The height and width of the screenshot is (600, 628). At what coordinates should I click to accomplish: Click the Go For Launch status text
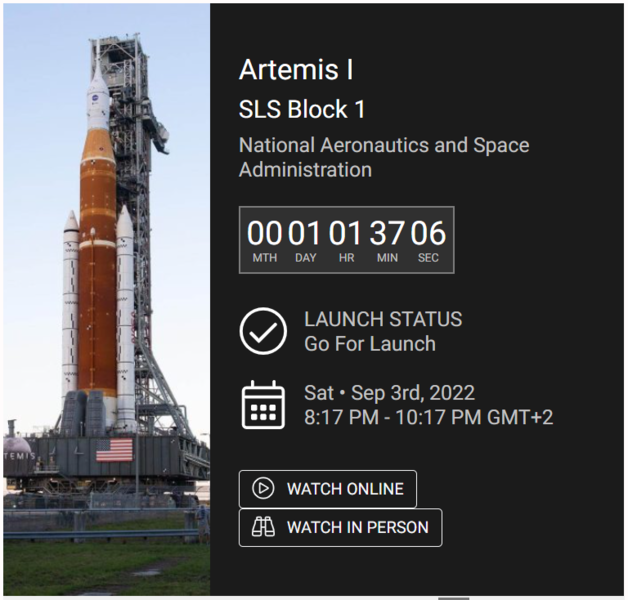[370, 344]
